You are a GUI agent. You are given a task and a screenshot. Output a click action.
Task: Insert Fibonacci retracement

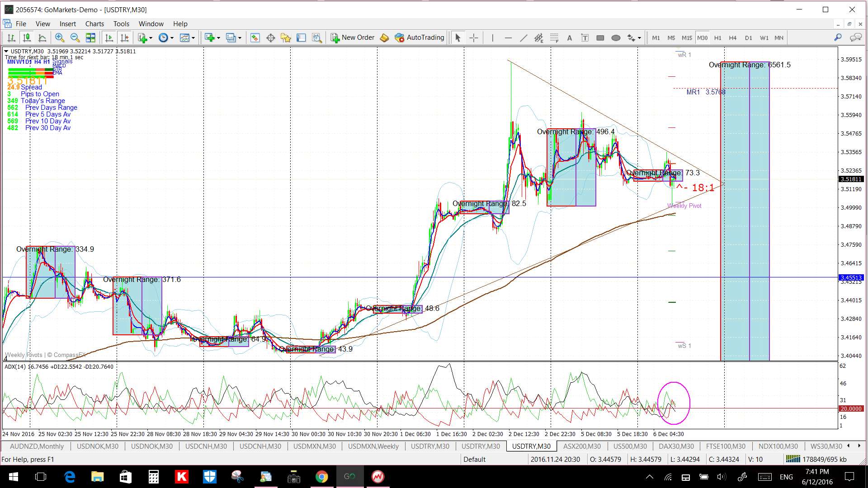[554, 38]
